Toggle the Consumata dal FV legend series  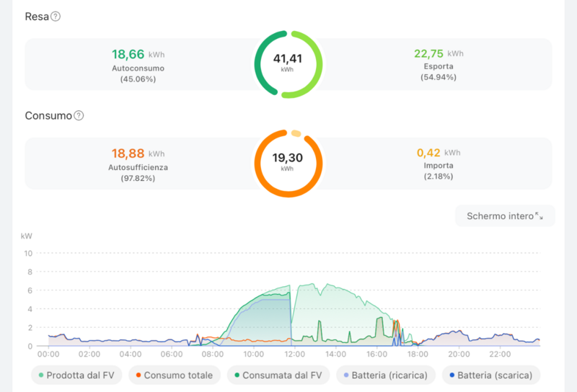(278, 375)
